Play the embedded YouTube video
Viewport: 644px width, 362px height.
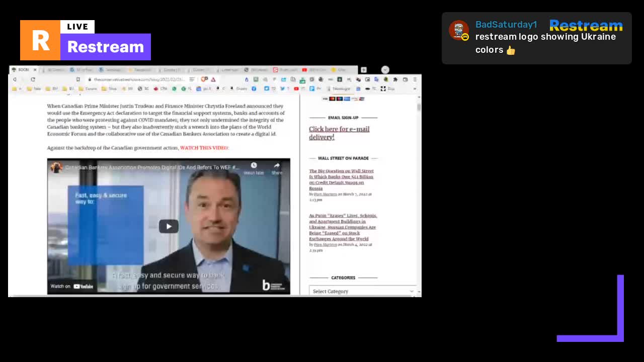coord(169,226)
